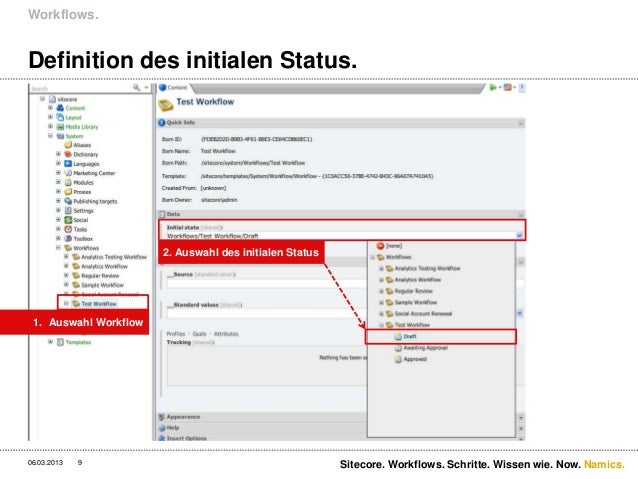
Task: Select Analytics Workflow in dropdown tree
Action: coord(417,280)
